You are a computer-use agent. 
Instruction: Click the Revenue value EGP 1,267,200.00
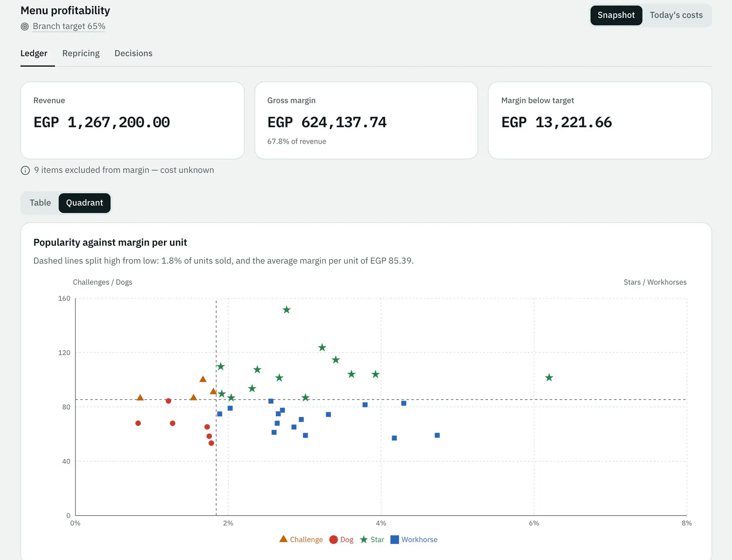pyautogui.click(x=102, y=123)
